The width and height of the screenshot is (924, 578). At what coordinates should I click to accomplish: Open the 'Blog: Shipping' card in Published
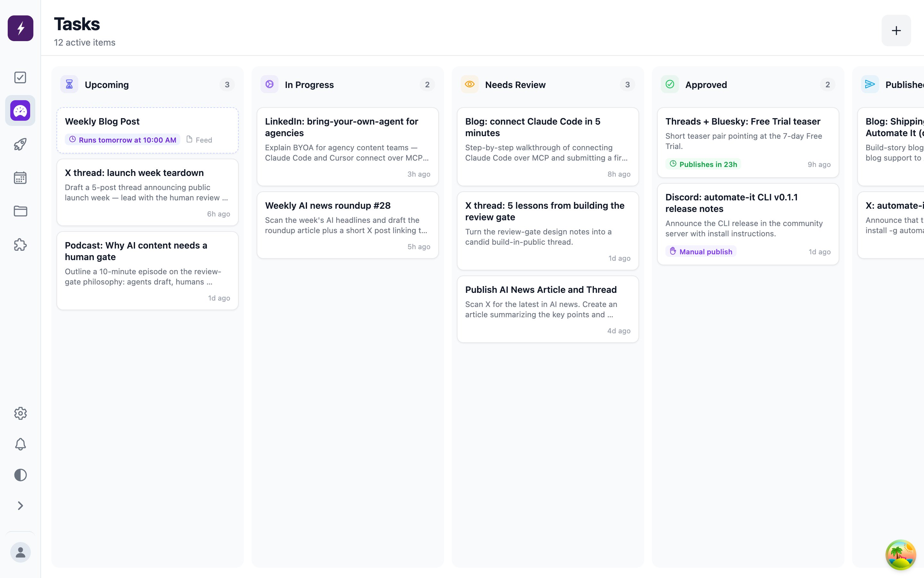890,147
